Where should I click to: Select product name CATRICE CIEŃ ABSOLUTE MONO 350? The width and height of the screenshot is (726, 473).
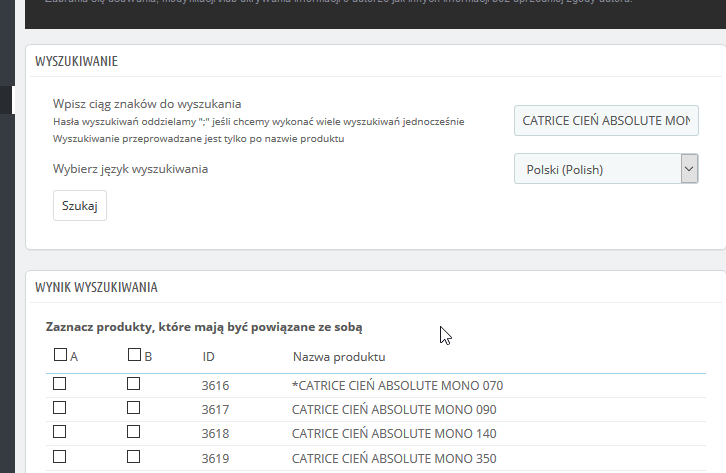coord(394,459)
